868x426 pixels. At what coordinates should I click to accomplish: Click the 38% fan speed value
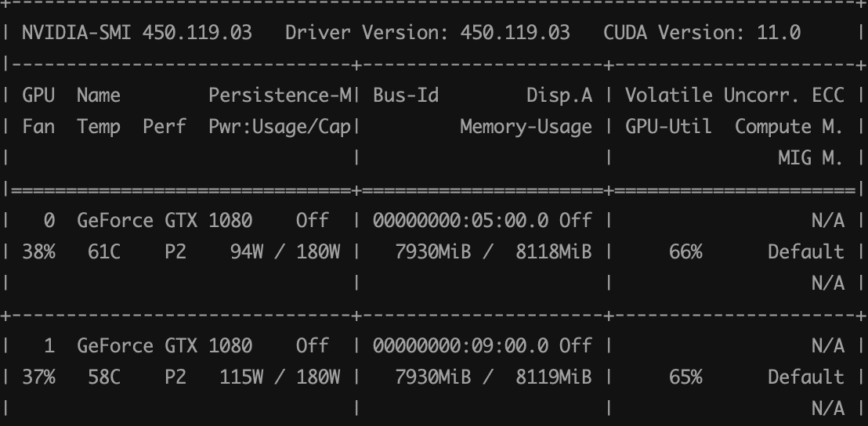coord(38,252)
